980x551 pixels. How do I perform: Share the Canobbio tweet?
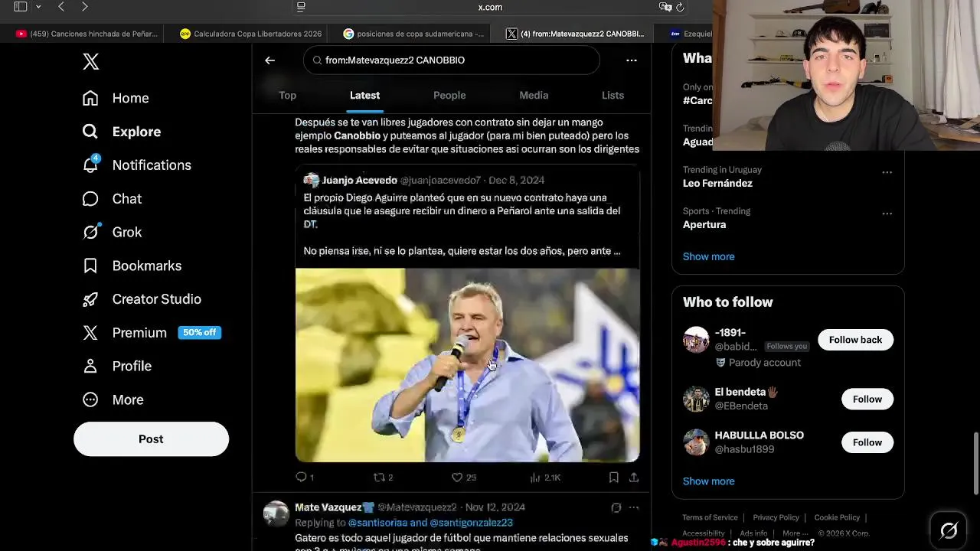tap(634, 477)
